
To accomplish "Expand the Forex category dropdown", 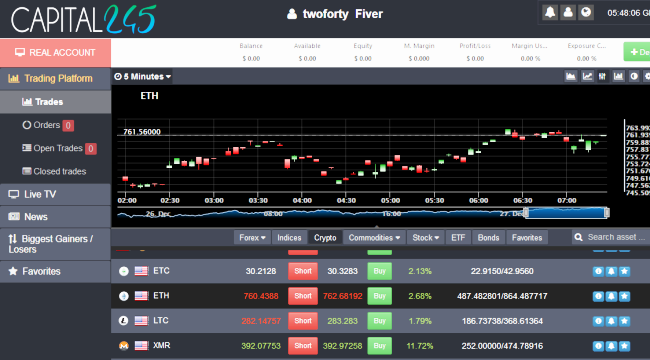I will 252,238.
